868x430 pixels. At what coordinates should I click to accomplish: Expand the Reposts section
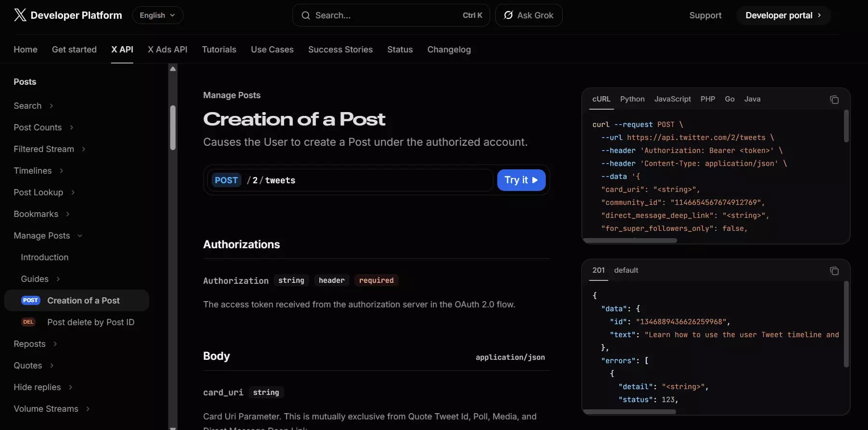click(x=55, y=344)
